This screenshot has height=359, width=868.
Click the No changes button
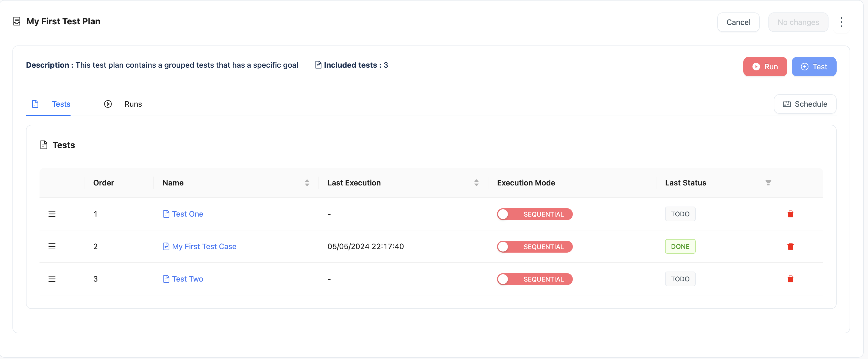(798, 22)
